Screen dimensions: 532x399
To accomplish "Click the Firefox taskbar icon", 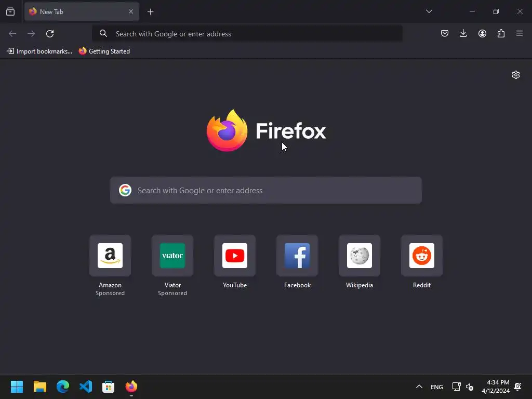I will 131,387.
